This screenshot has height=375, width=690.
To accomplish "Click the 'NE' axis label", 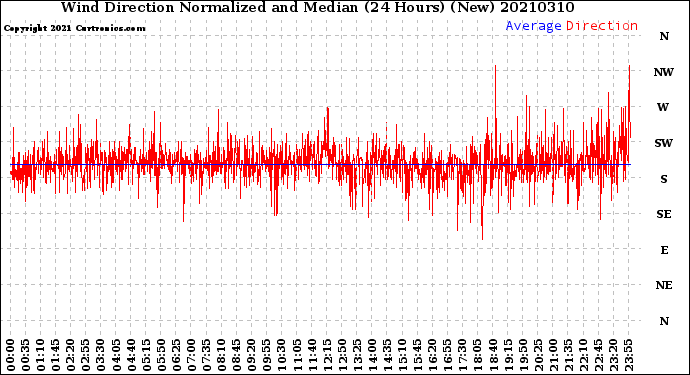I will (x=664, y=286).
